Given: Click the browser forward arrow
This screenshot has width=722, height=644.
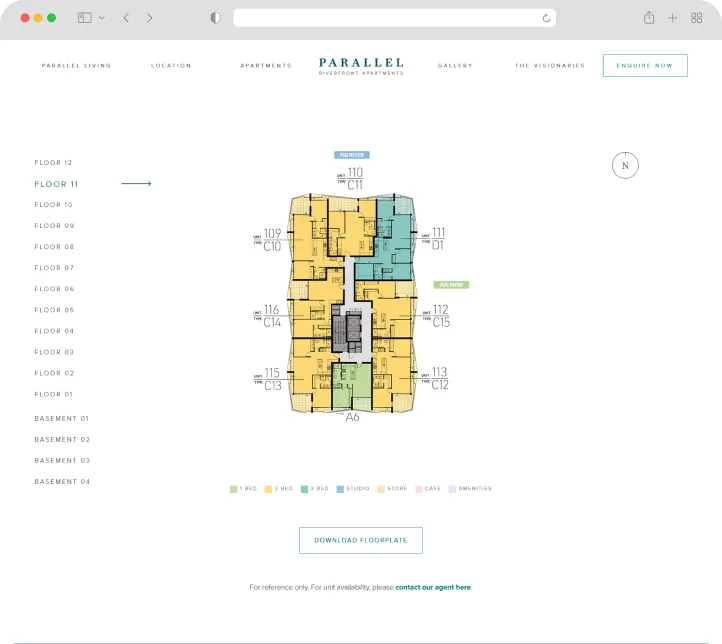Looking at the screenshot, I should coord(150,18).
